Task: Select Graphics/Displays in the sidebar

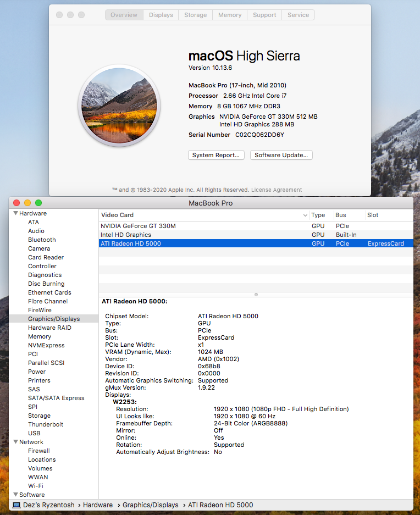Action: tap(54, 319)
